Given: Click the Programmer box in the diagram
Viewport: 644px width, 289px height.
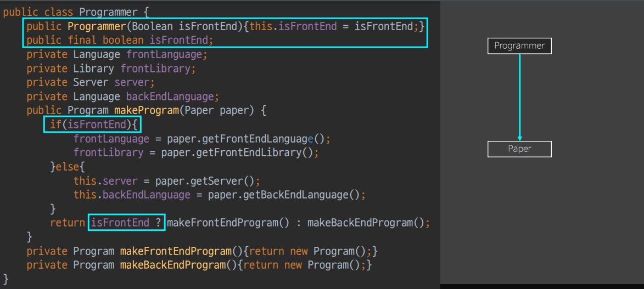Looking at the screenshot, I should [519, 46].
